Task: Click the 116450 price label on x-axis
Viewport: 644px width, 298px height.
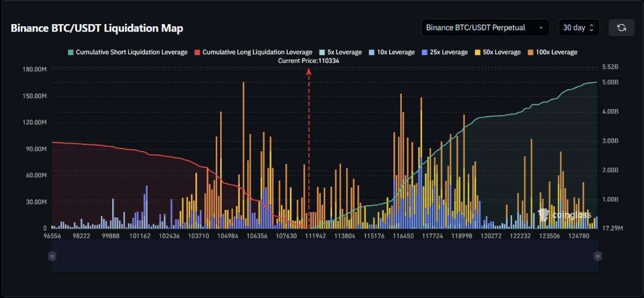Action: point(403,236)
